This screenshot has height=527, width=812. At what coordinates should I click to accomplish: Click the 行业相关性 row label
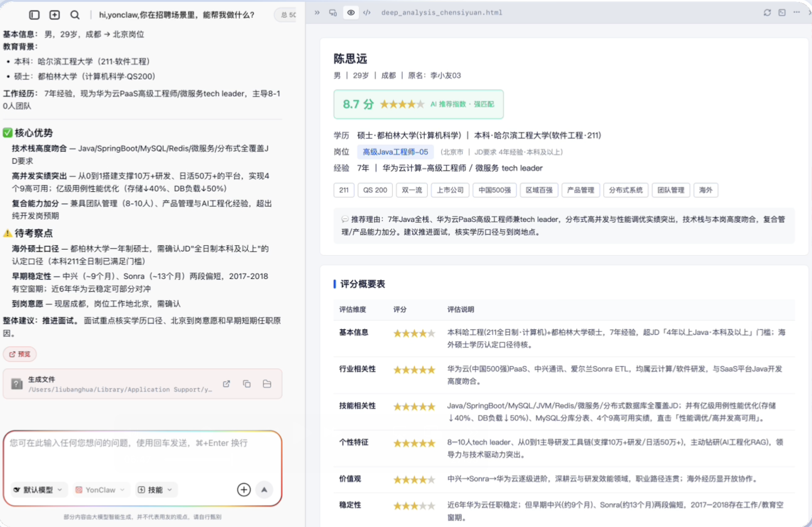point(357,369)
